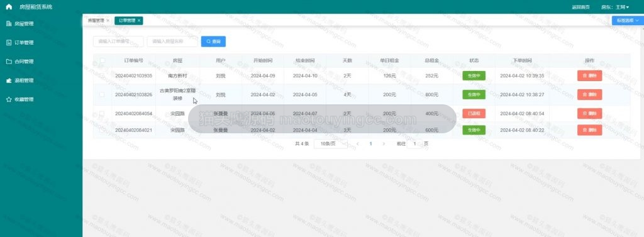Screen dimensions: 644x237
Task: Check the box for order 20240402084054
Action: tap(103, 113)
